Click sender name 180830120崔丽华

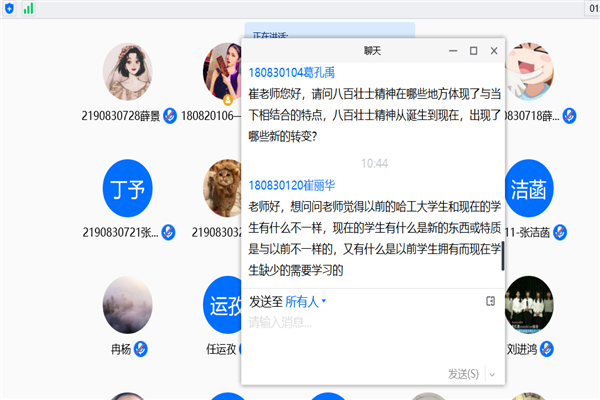click(x=292, y=185)
